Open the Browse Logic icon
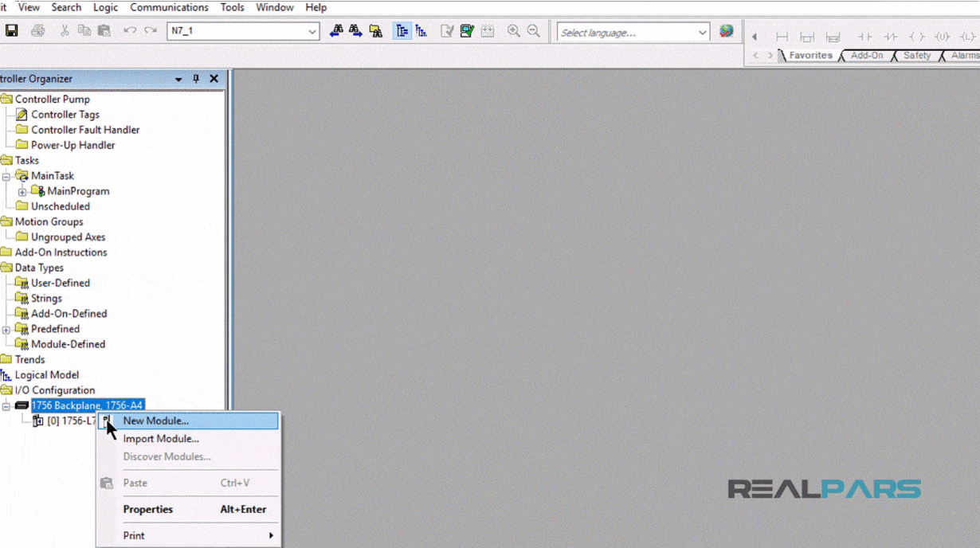980x548 pixels. coord(376,31)
